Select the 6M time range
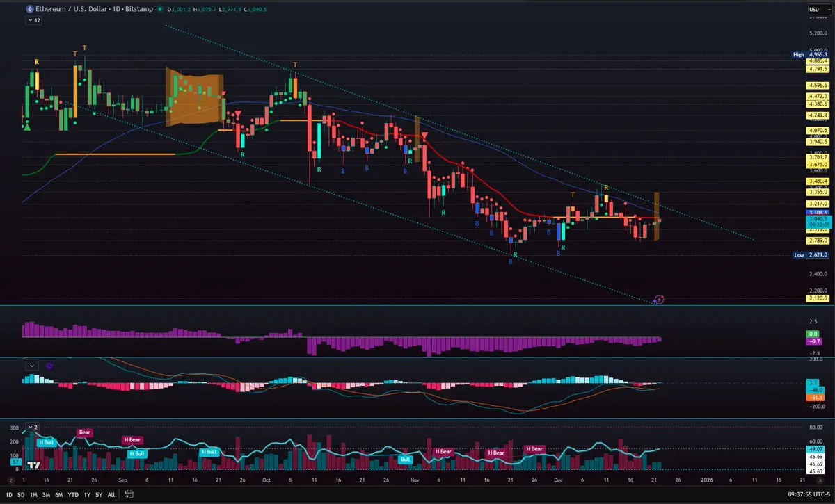Image resolution: width=835 pixels, height=504 pixels. (x=58, y=495)
